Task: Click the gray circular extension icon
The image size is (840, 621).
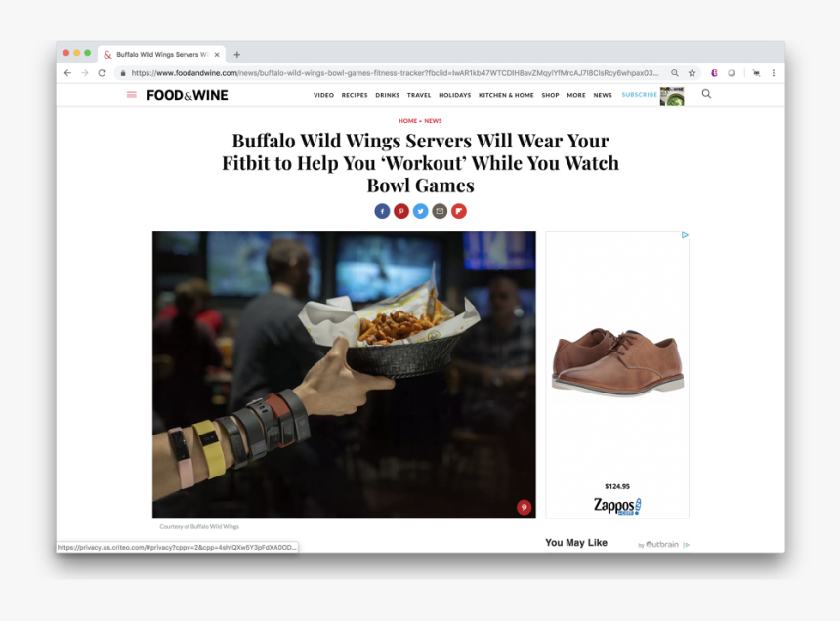Action: (x=732, y=73)
